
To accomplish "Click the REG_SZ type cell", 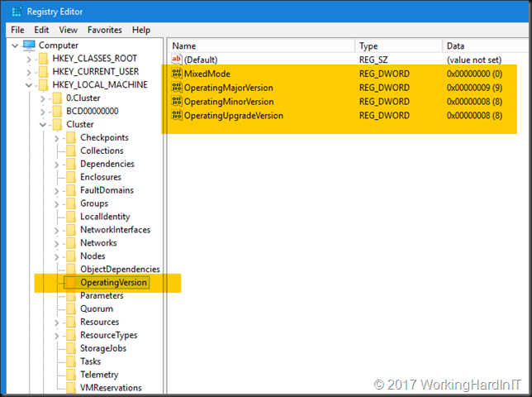I will coord(373,60).
